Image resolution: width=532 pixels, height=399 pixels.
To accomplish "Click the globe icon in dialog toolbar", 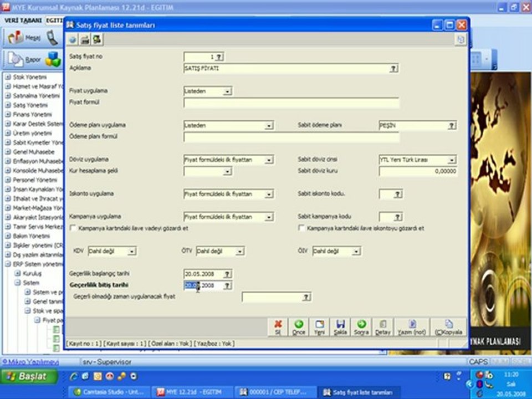I will (x=72, y=40).
